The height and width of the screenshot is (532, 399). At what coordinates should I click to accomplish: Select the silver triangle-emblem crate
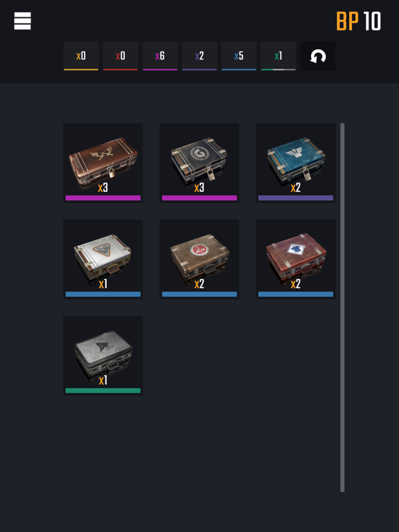pyautogui.click(x=103, y=259)
